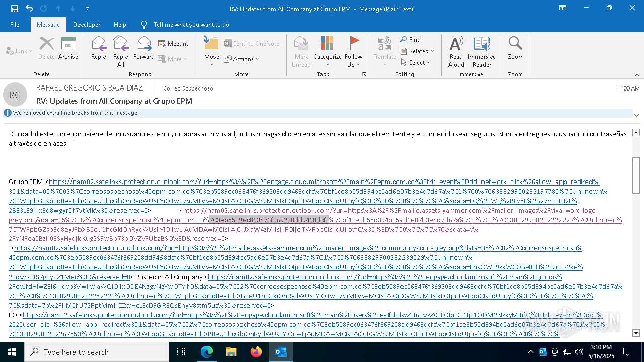Click sender name RAFAEL GREGORIO SIBAJA DIAZ
This screenshot has height=362, width=644.
click(x=90, y=88)
